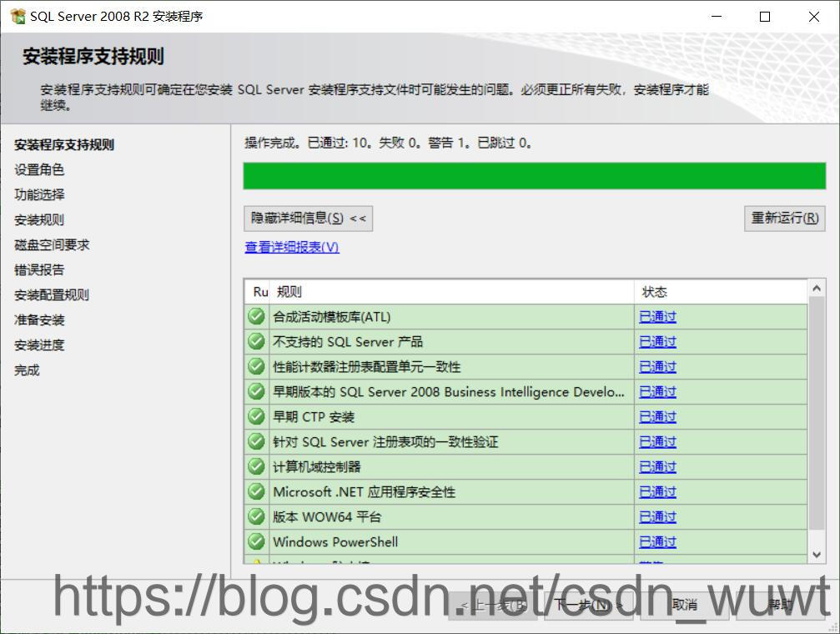840x634 pixels.
Task: Click rule text 不支持的 SQL Server 产品
Action: click(348, 342)
